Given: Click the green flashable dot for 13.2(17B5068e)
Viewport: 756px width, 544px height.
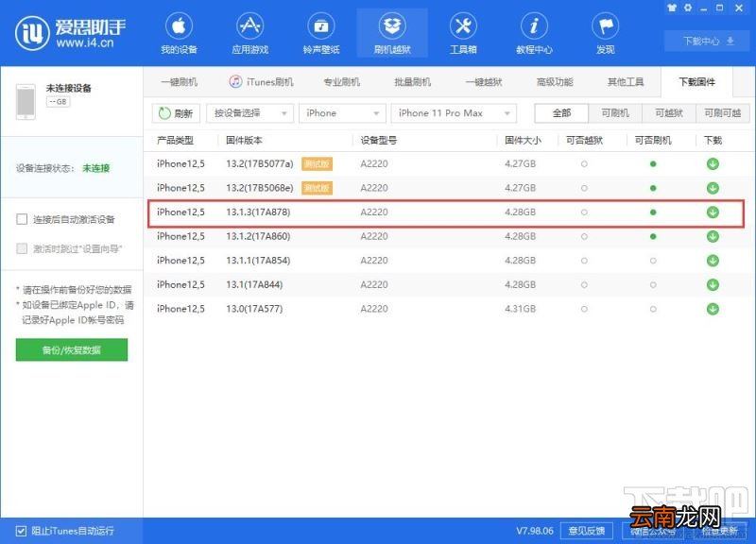Looking at the screenshot, I should [653, 188].
